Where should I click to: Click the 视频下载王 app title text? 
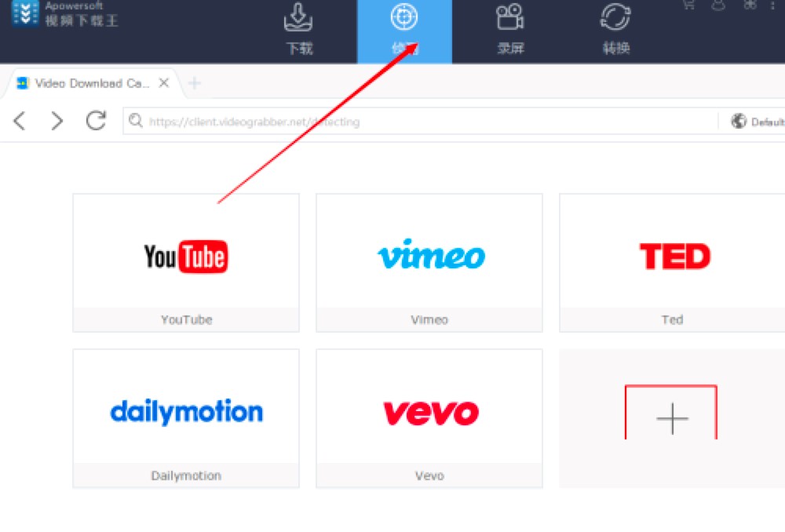pyautogui.click(x=82, y=20)
